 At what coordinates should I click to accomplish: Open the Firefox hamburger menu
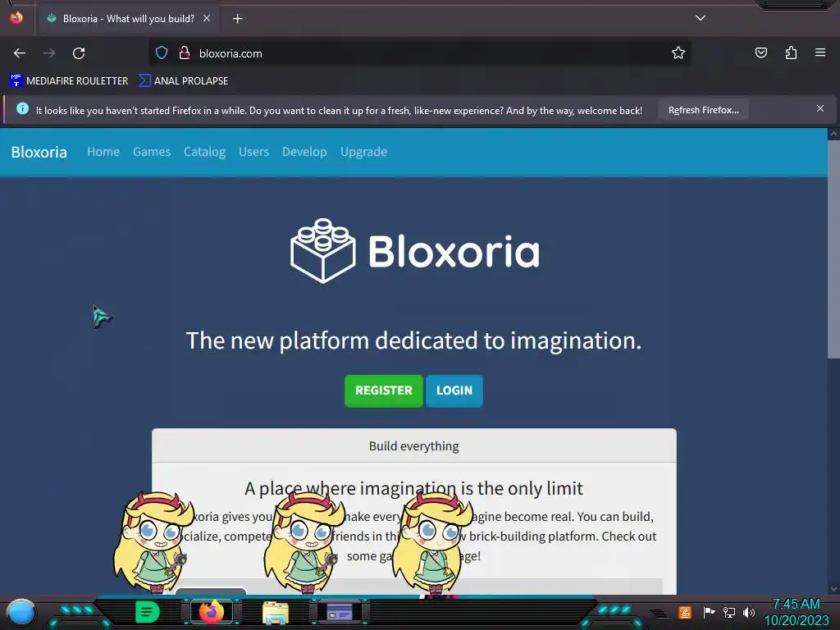coord(820,52)
